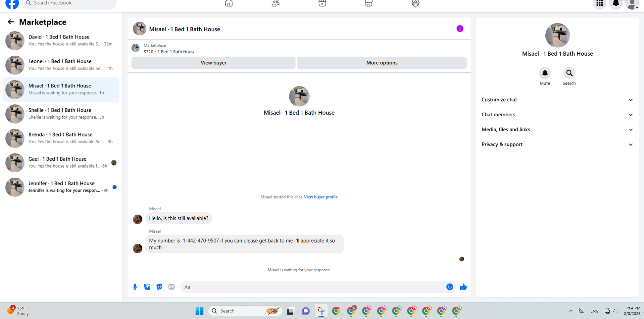Viewport: 644px width, 319px height.
Task: Open the Facebook menu grid icon
Action: click(599, 3)
